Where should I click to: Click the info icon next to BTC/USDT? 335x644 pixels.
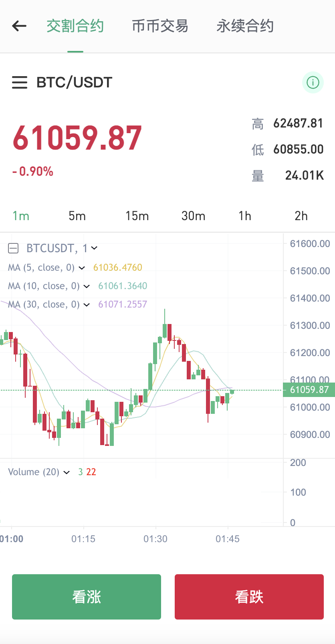(x=313, y=82)
